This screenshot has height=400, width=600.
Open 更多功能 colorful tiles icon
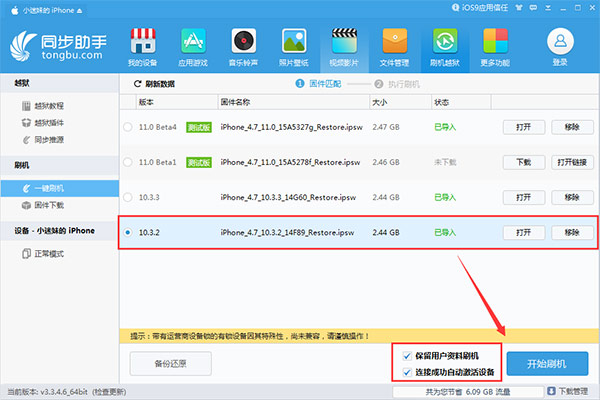tap(495, 41)
